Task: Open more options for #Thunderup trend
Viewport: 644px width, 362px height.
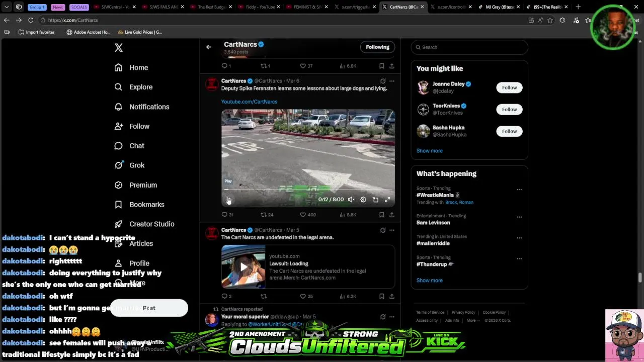Action: 519,259
